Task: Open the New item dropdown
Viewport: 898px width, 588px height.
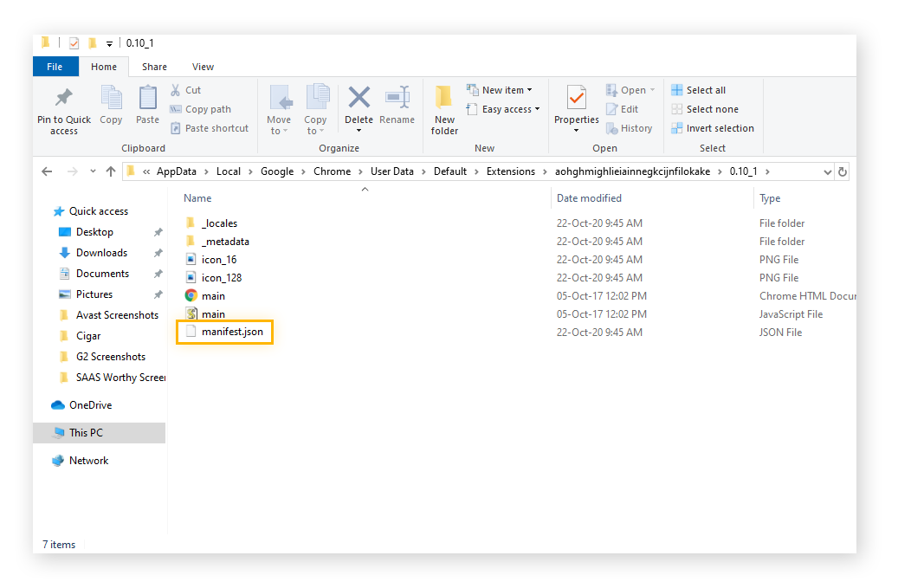Action: point(501,89)
